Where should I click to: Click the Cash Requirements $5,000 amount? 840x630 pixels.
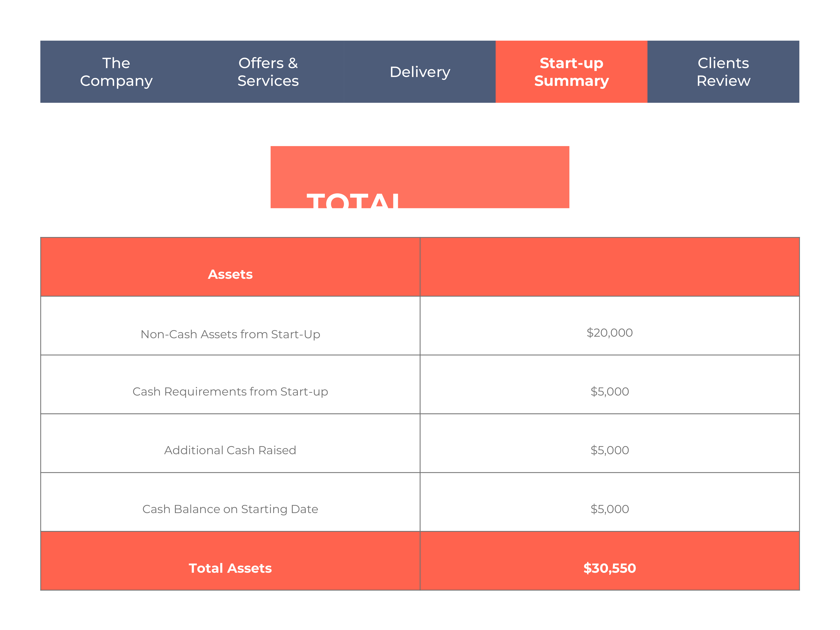click(x=610, y=392)
